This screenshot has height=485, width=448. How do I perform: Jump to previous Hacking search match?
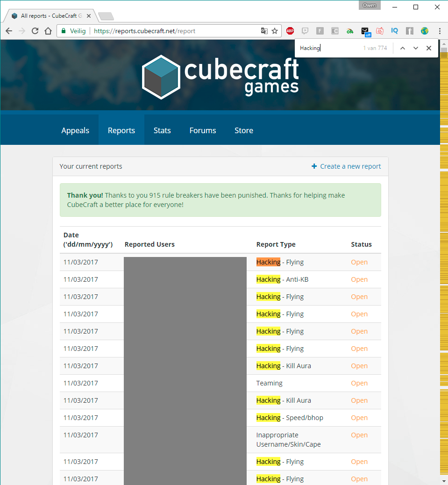(403, 48)
